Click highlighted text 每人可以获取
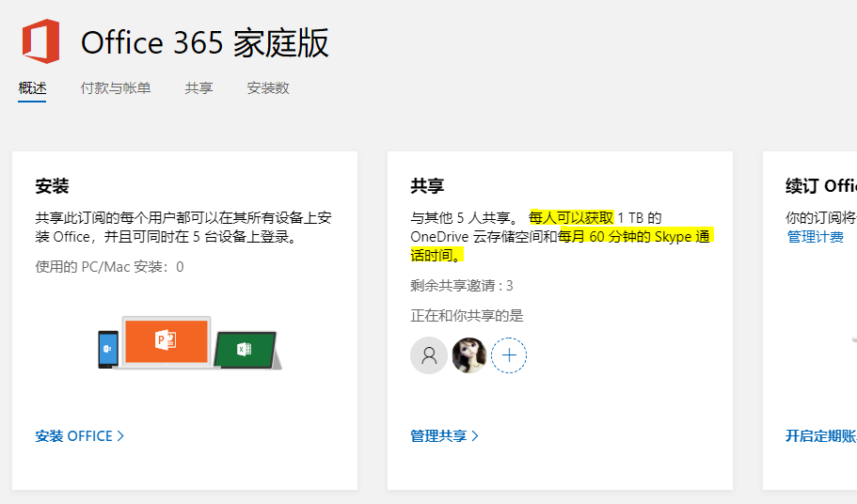857x504 pixels. pos(571,218)
